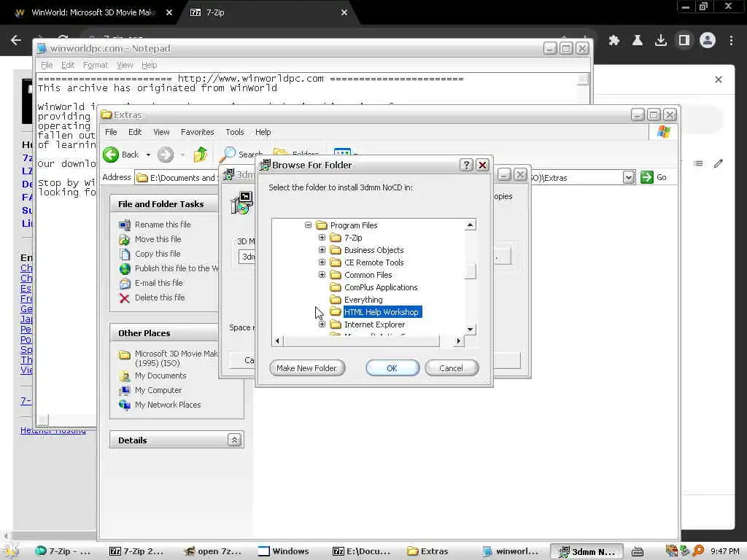Viewport: 747px width, 560px height.
Task: Open the View menu in Extras window
Action: pos(161,132)
